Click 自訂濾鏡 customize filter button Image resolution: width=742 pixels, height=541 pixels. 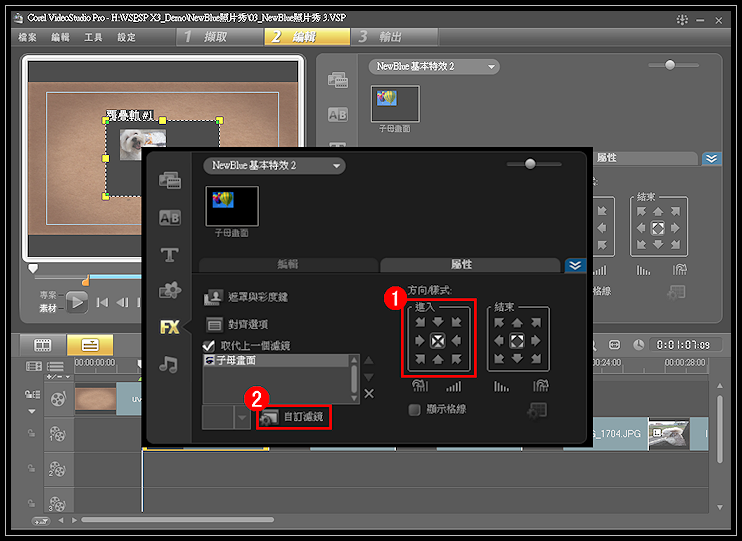[293, 417]
